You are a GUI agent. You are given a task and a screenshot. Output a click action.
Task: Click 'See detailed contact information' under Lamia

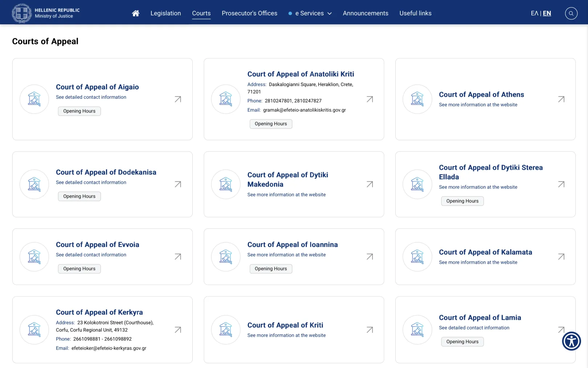coord(474,328)
